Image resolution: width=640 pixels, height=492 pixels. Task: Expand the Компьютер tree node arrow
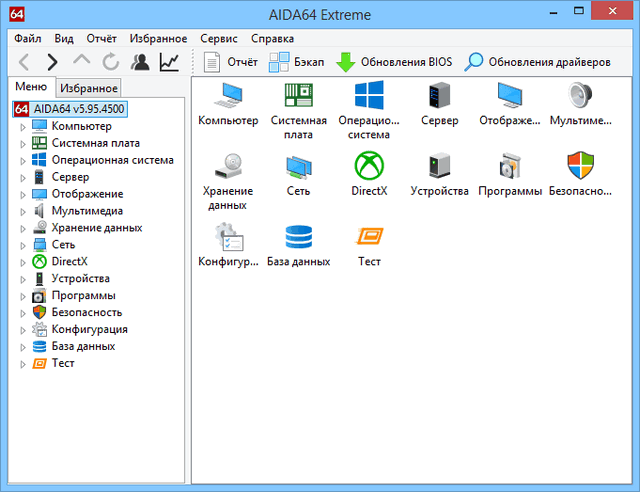pyautogui.click(x=23, y=127)
